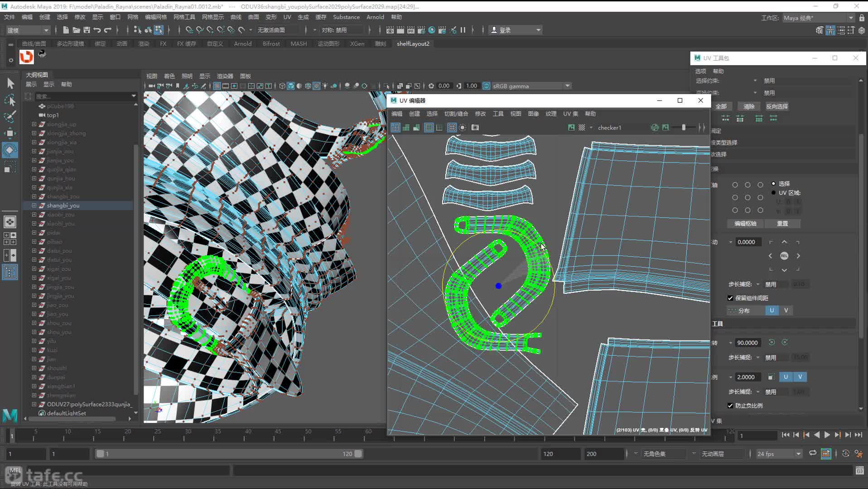Open the Substance main menu

point(346,17)
